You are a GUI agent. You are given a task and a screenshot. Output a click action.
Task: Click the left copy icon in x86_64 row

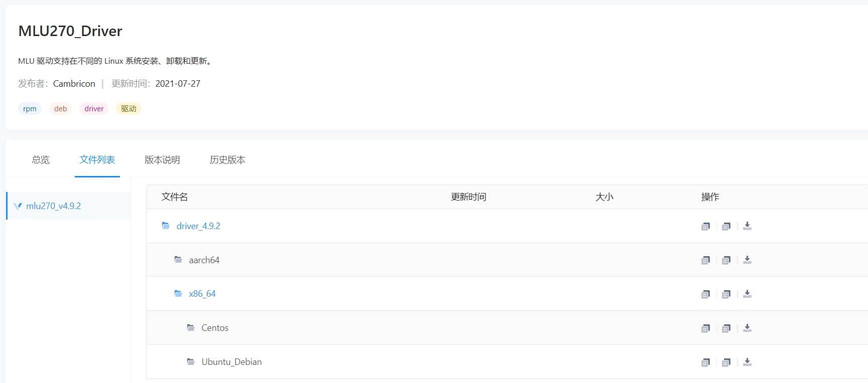tap(705, 294)
